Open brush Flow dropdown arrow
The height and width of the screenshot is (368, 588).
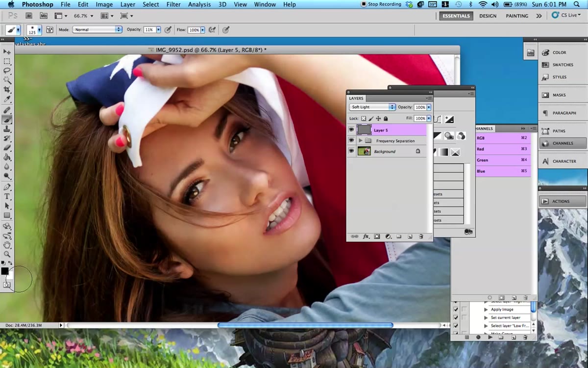pos(203,29)
